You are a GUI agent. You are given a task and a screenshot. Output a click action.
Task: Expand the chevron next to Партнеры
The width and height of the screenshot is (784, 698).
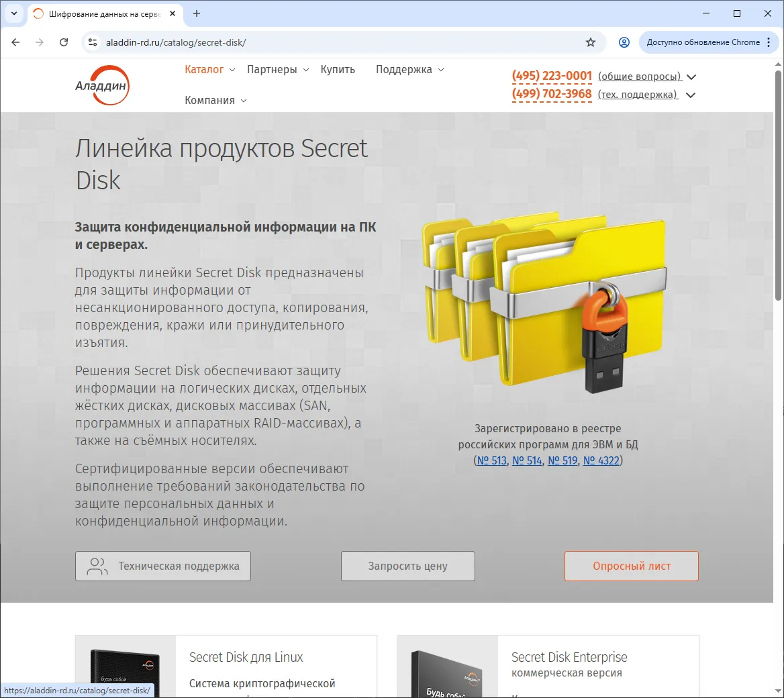306,70
